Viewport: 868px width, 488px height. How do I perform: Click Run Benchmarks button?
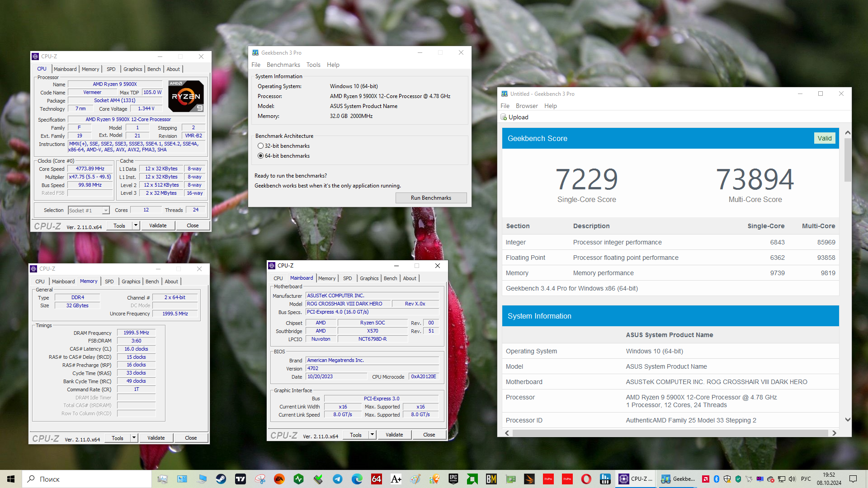[431, 198]
